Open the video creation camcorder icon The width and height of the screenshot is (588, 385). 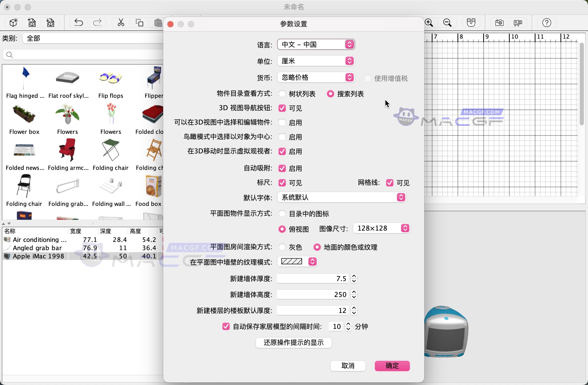pos(518,23)
